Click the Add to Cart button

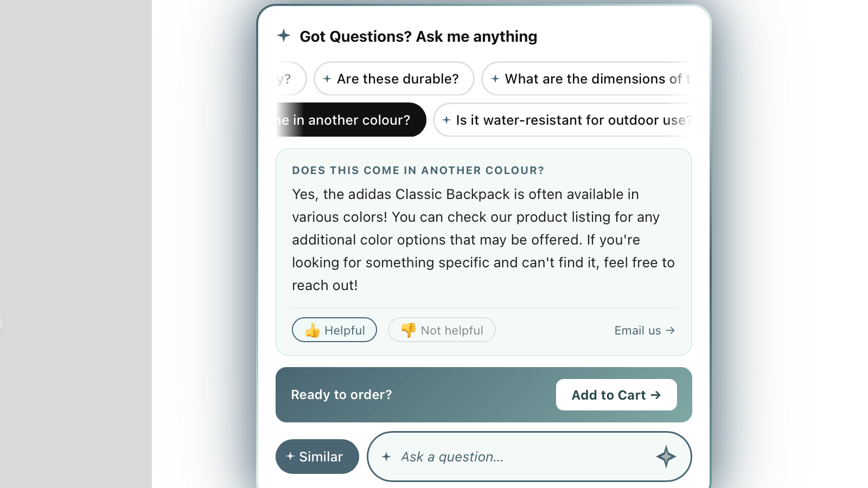click(x=616, y=395)
